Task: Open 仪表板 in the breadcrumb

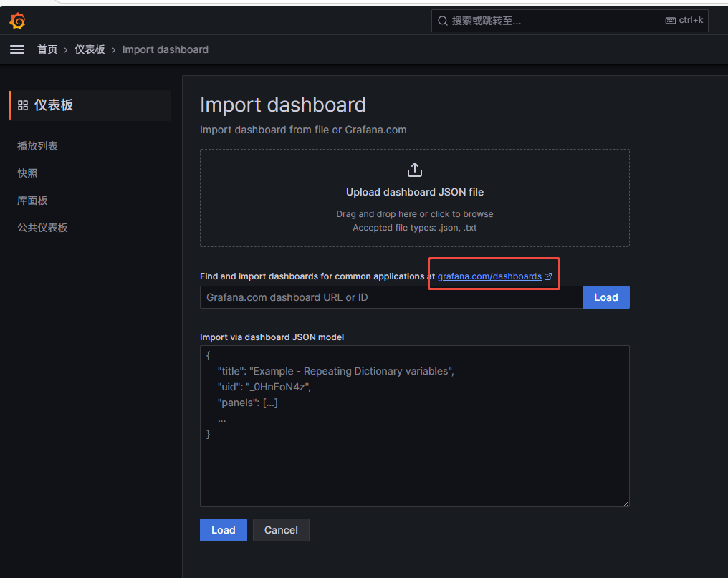Action: [90, 49]
